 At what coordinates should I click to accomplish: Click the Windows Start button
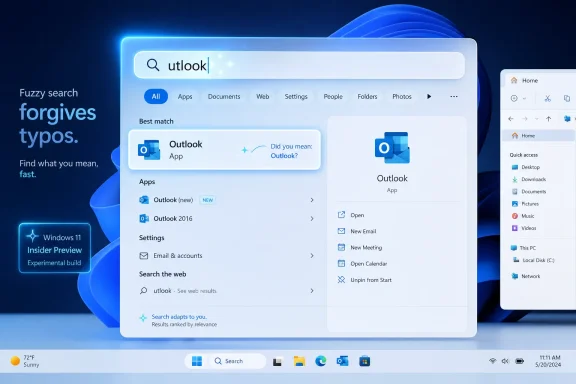coord(197,361)
